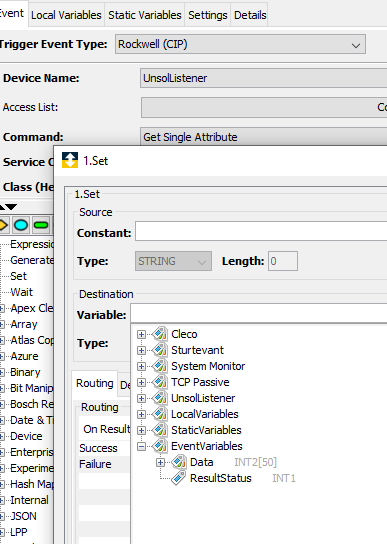Image resolution: width=387 pixels, height=544 pixels.
Task: Select the Routing tab in Set dialog
Action: coord(94,383)
